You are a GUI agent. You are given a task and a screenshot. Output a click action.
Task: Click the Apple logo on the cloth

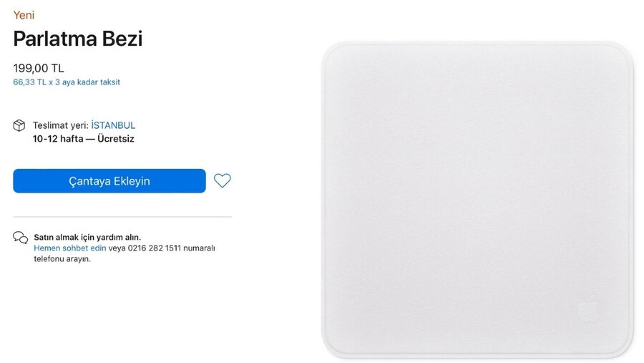pos(589,309)
